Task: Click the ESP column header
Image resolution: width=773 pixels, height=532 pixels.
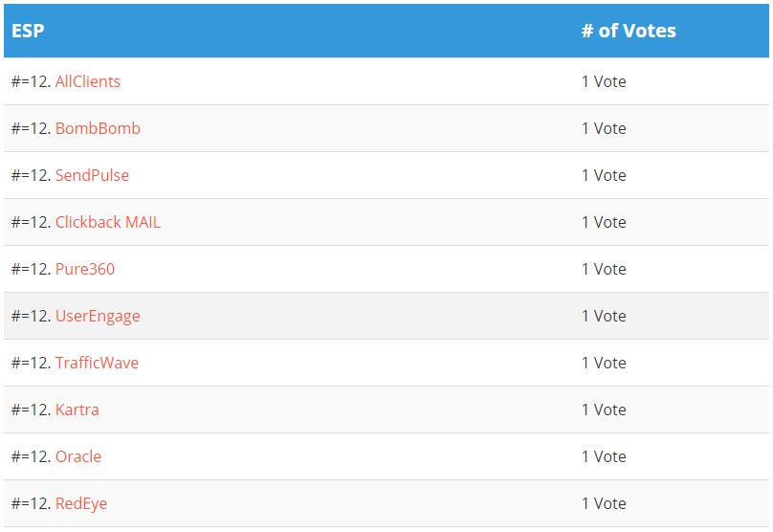Action: click(x=28, y=31)
